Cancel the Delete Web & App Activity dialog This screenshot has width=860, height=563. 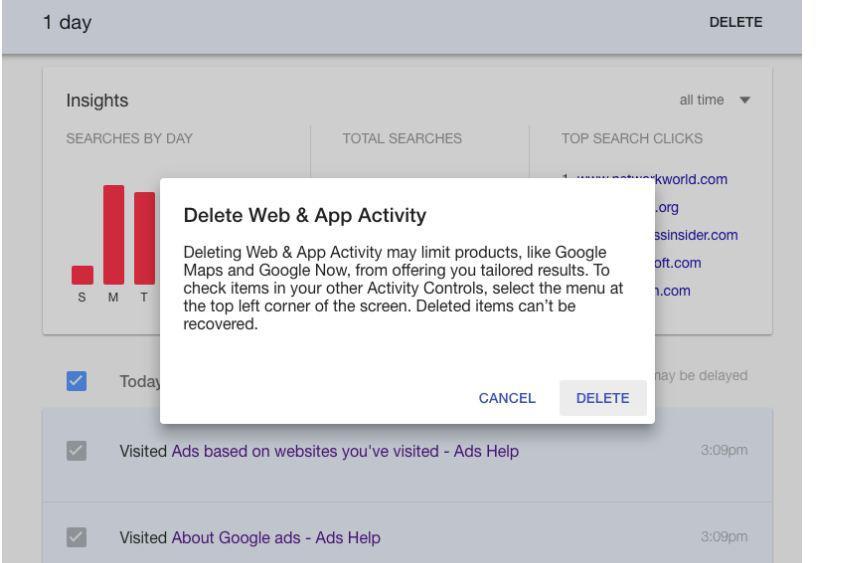[x=507, y=398]
